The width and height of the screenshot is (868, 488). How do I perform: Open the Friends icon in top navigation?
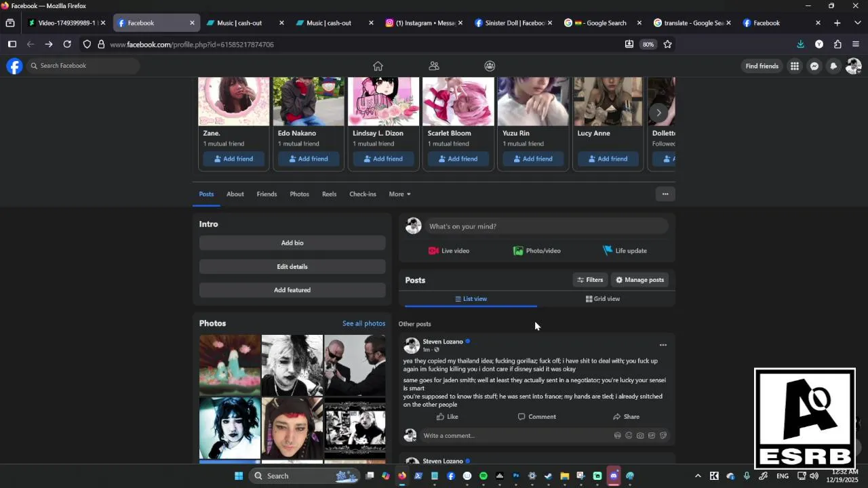[434, 66]
